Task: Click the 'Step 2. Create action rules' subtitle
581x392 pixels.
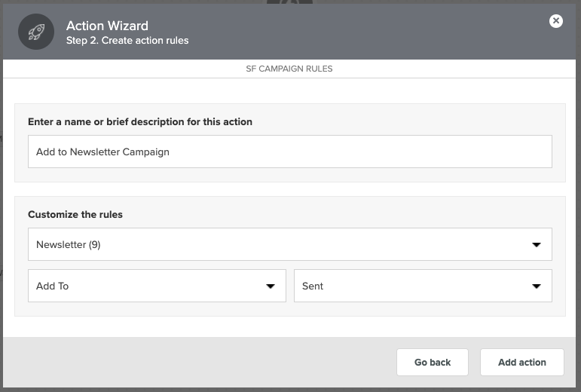Action: tap(127, 41)
